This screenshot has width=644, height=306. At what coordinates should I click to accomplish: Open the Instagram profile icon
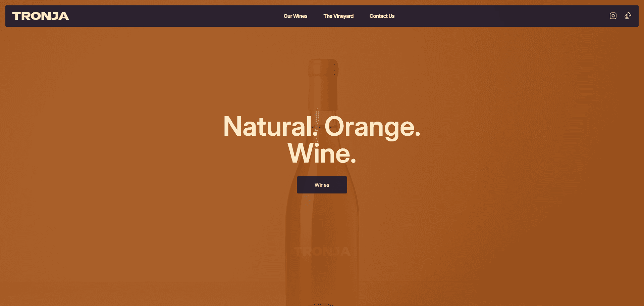613,16
